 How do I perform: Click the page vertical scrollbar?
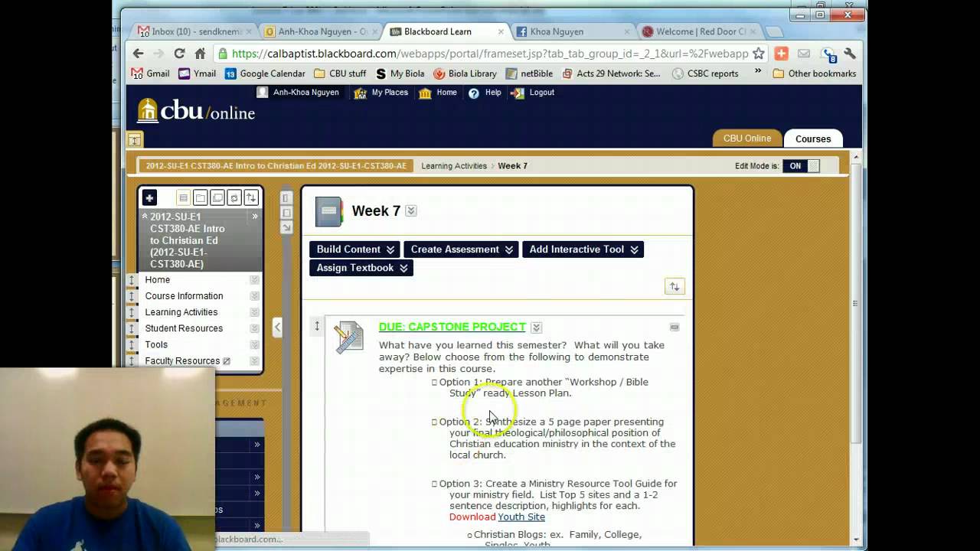coord(855,302)
